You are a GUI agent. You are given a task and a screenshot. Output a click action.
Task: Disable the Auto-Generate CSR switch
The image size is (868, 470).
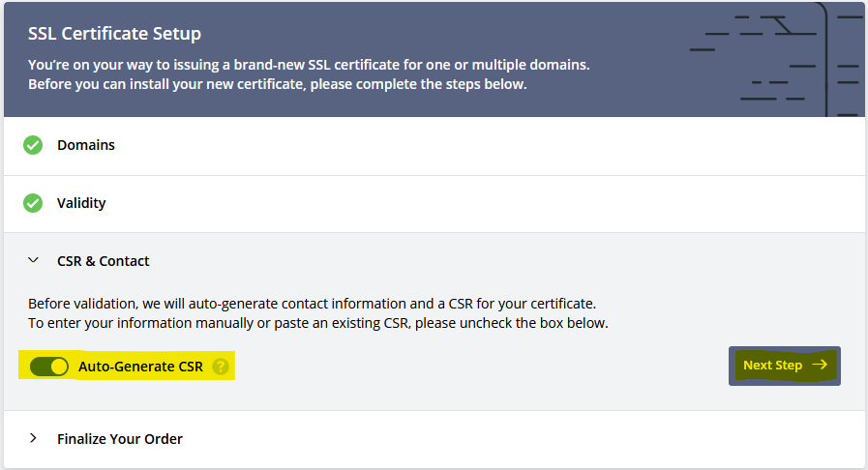click(49, 367)
